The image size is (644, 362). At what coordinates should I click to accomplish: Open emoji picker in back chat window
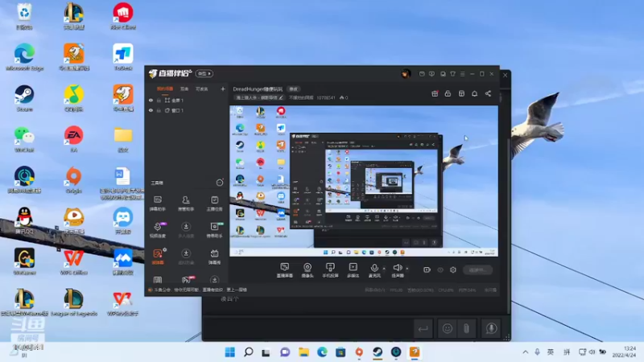point(448,328)
